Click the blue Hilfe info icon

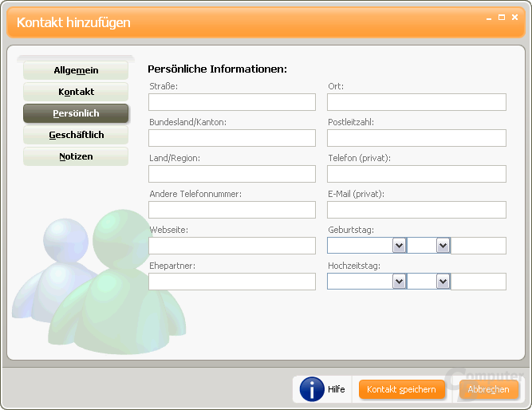point(312,389)
